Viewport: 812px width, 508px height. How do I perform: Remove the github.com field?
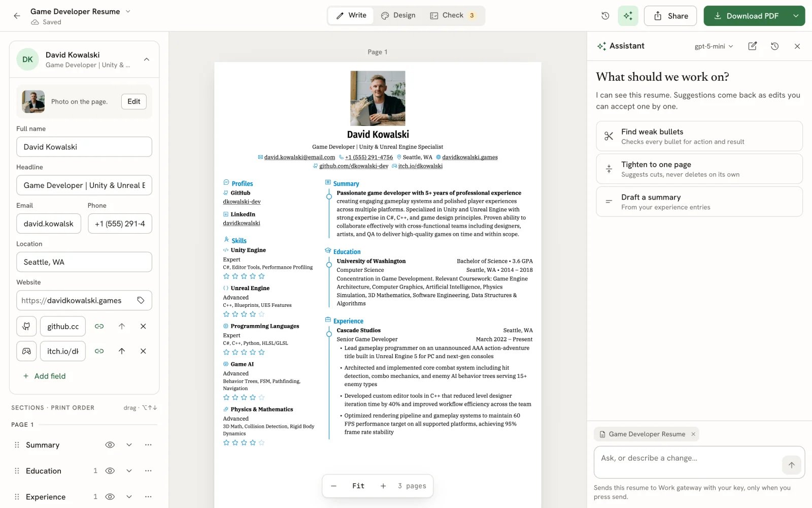(x=143, y=326)
